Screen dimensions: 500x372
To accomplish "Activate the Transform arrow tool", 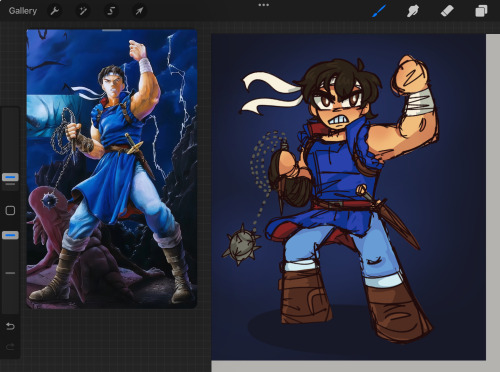I will tap(139, 11).
